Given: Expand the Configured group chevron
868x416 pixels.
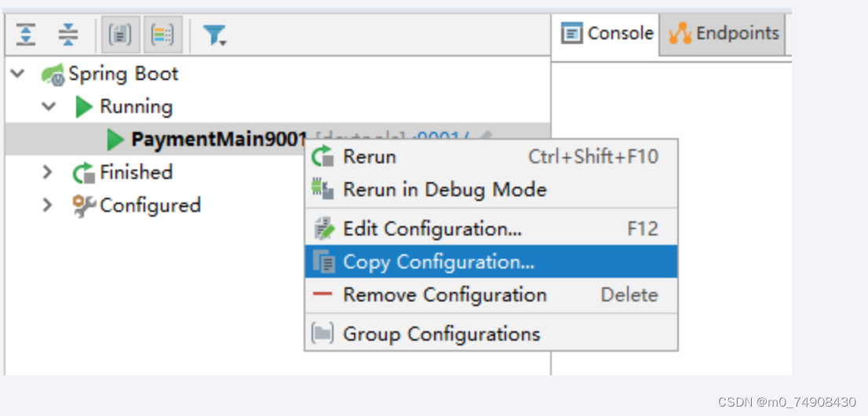Looking at the screenshot, I should click(x=48, y=206).
